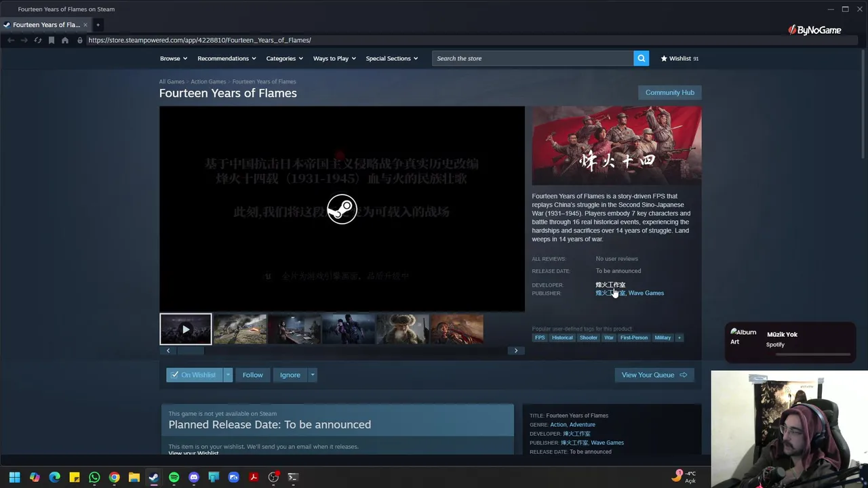Click the Adventure genre link

pos(583,425)
